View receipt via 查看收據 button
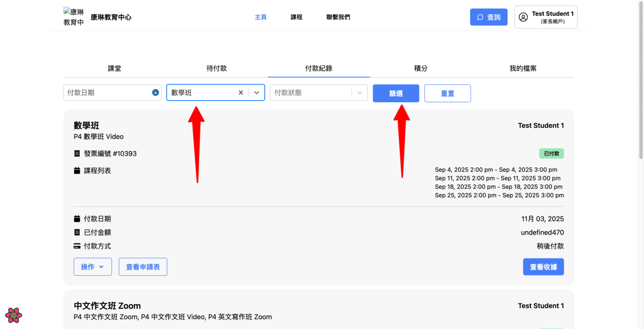 pyautogui.click(x=543, y=267)
